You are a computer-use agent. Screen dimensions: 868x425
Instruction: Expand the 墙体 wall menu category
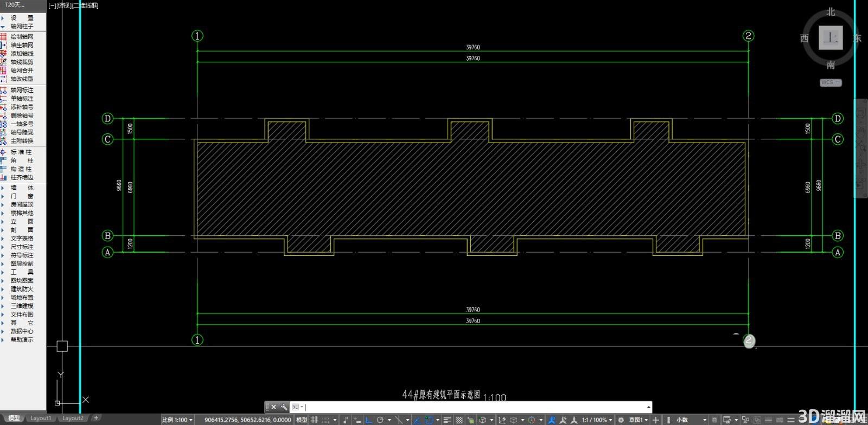22,188
